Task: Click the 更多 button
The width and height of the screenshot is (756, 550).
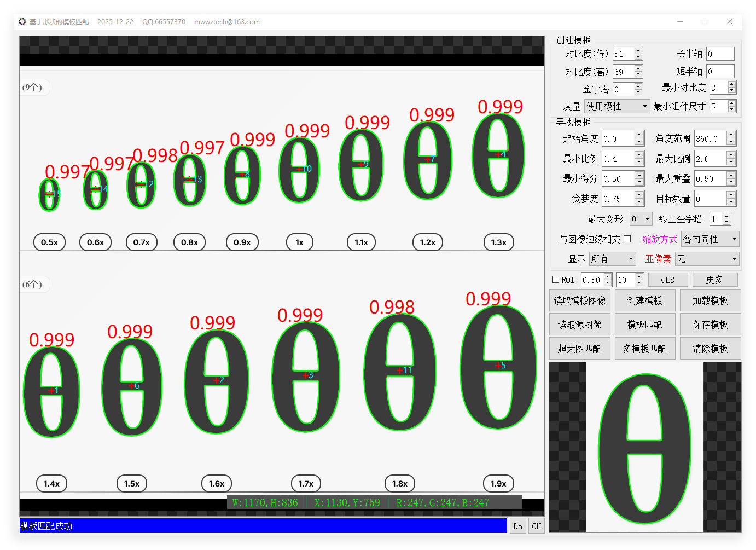Action: (714, 280)
